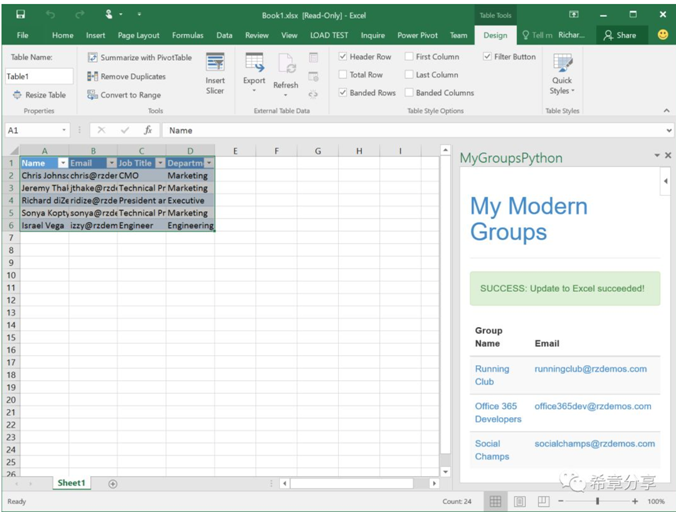Click the Save icon in title bar
This screenshot has width=676, height=512.
tap(20, 15)
